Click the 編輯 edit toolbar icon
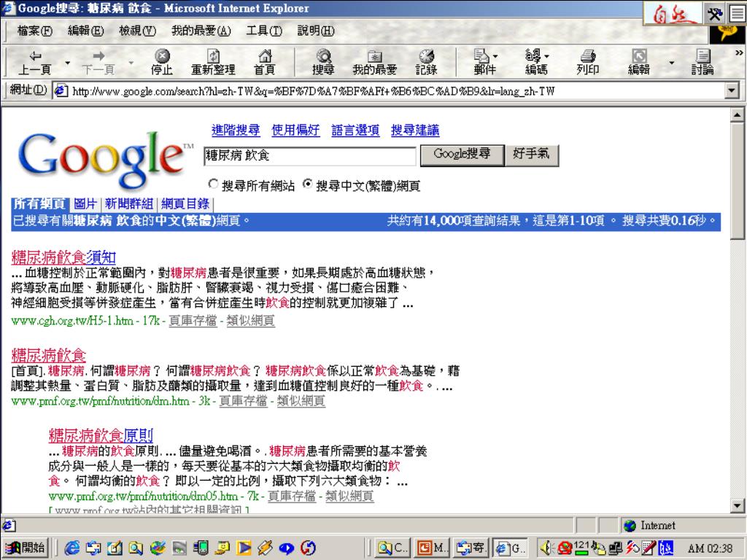 point(639,63)
